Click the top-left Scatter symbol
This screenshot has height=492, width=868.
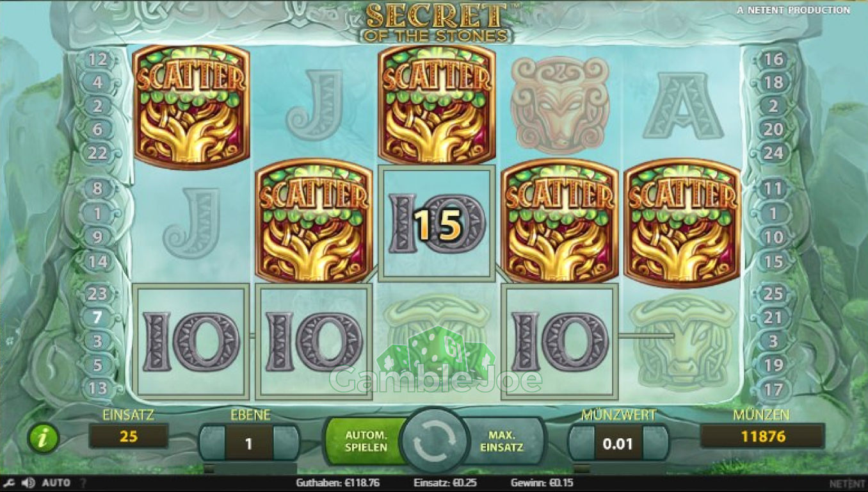click(x=191, y=106)
